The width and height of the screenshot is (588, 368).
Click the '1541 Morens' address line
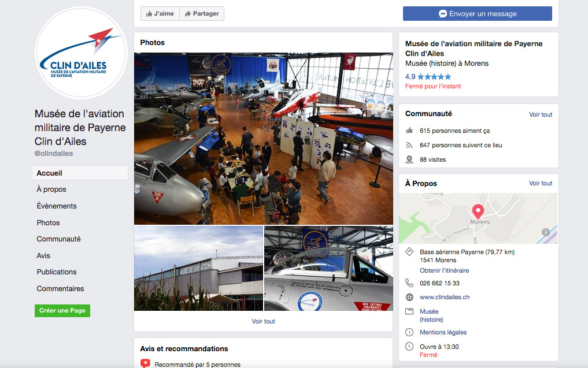(438, 260)
